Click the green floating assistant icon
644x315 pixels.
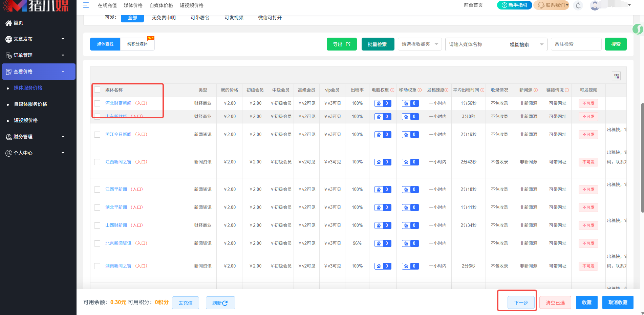[x=638, y=29]
